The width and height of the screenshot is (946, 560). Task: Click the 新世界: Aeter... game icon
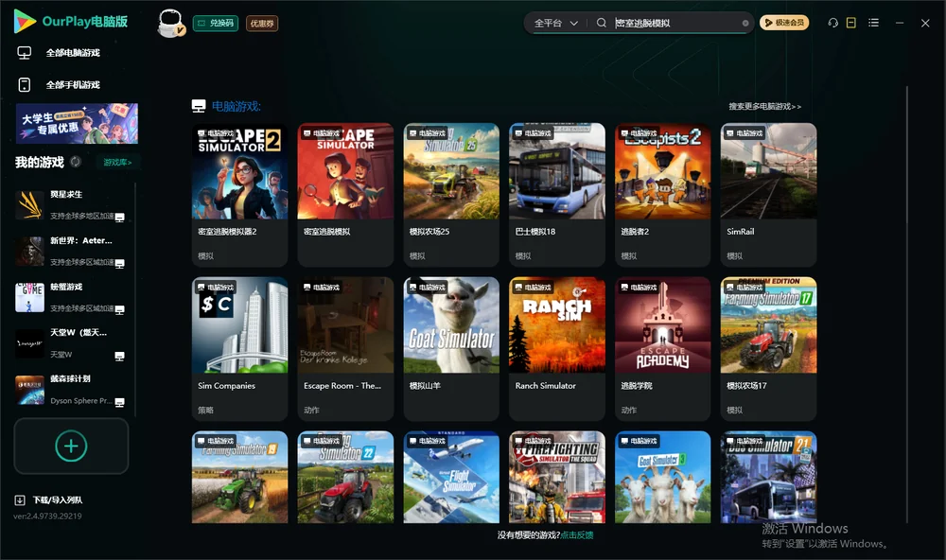coord(29,252)
